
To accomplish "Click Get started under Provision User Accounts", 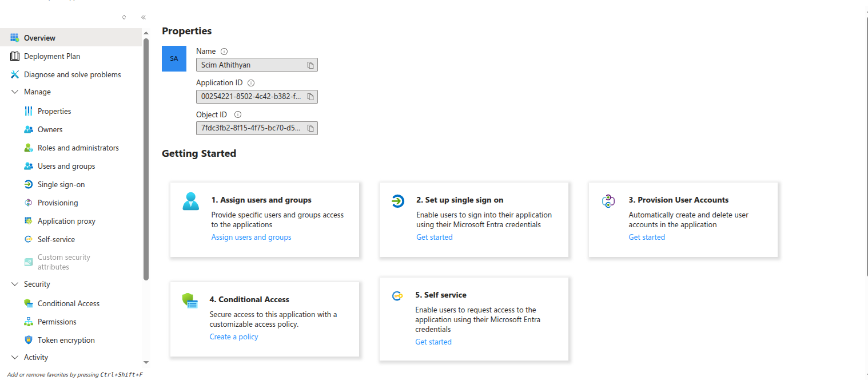I will click(647, 237).
